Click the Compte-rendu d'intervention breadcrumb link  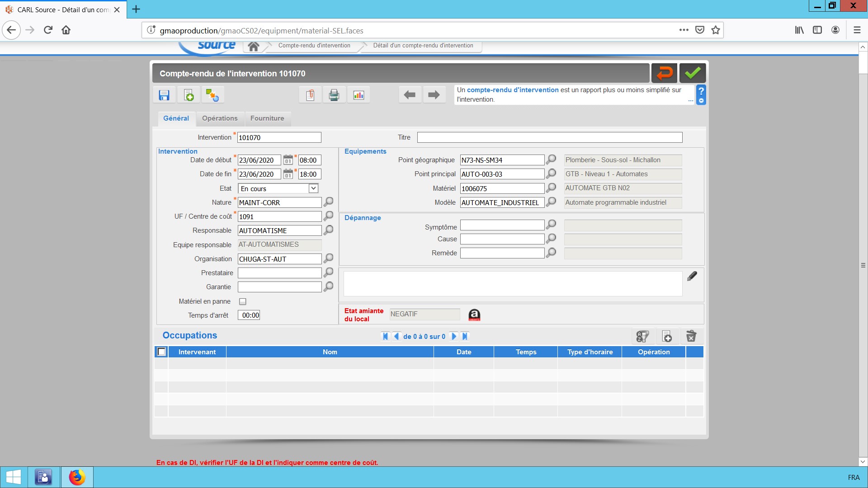pos(314,46)
